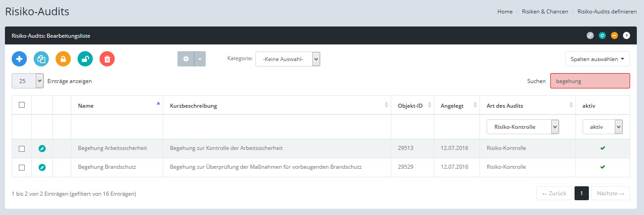Click the teal refresh panel icon
The image size is (644, 215).
tap(602, 35)
